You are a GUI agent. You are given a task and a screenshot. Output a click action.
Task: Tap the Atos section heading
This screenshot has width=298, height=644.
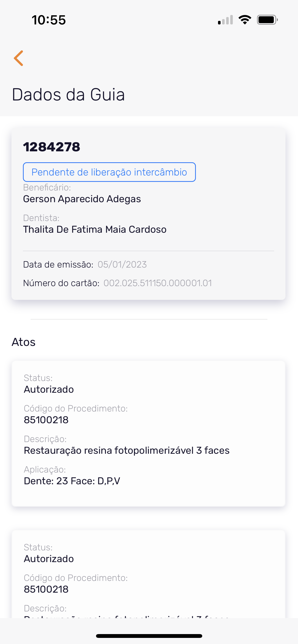coord(24,342)
